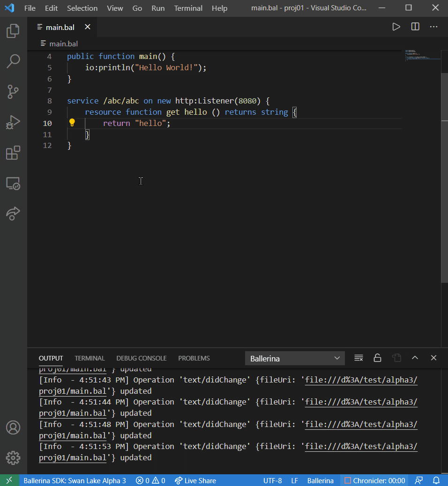This screenshot has height=486, width=448.
Task: Click main.bal in the breadcrumb
Action: click(x=64, y=44)
